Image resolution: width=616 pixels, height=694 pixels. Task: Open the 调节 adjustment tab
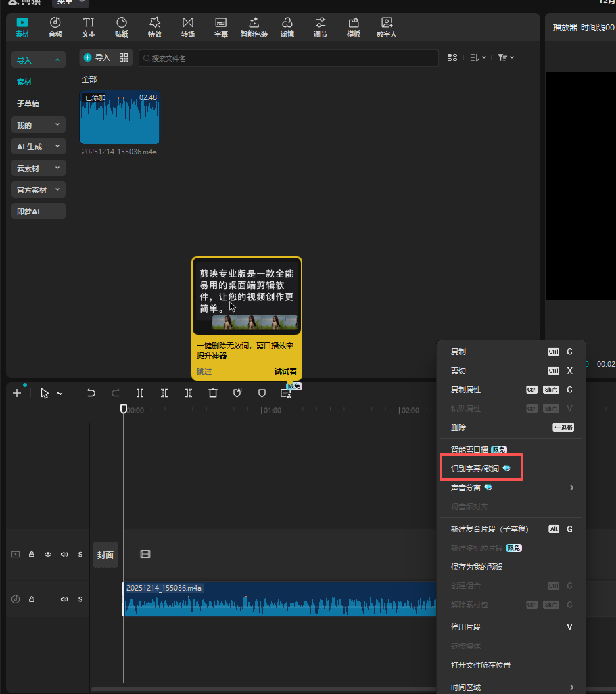pos(321,28)
